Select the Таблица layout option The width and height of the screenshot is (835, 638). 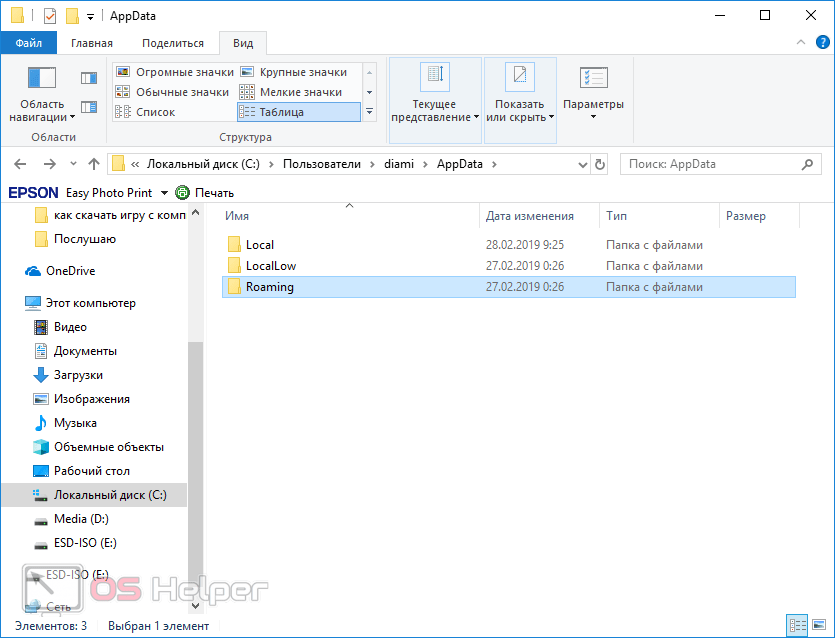pos(298,112)
